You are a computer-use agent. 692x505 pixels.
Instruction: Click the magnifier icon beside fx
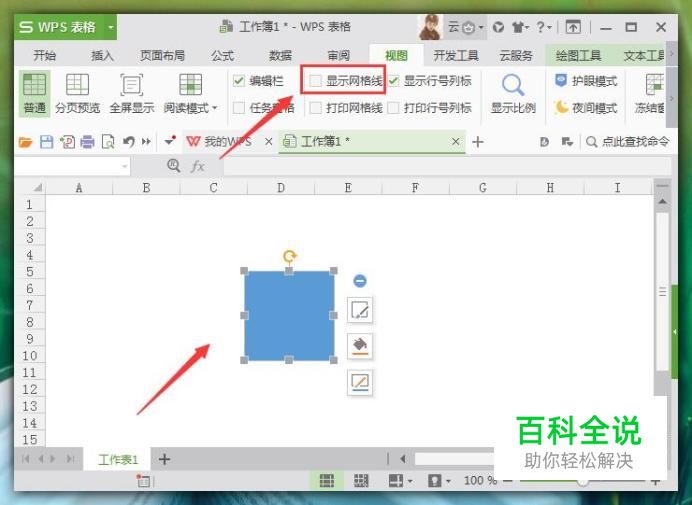173,166
